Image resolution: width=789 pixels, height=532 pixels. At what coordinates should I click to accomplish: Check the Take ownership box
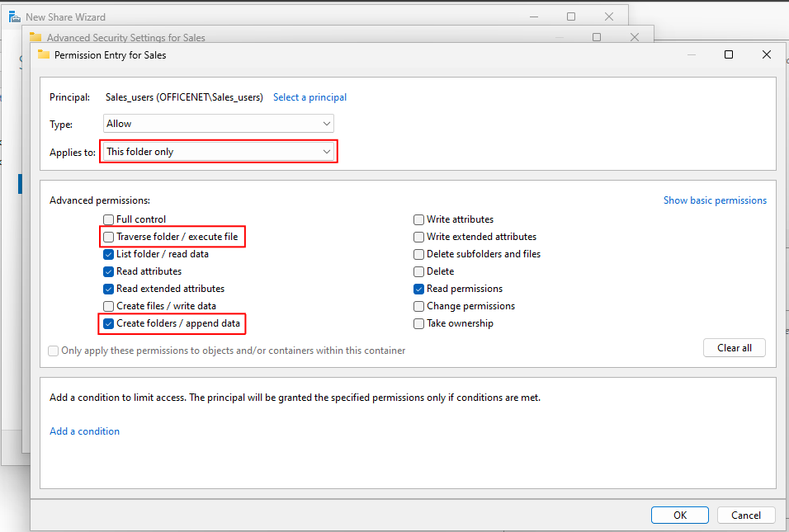(418, 324)
